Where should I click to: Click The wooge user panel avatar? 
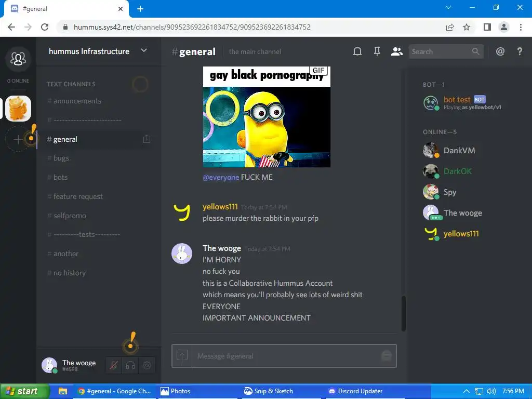49,365
